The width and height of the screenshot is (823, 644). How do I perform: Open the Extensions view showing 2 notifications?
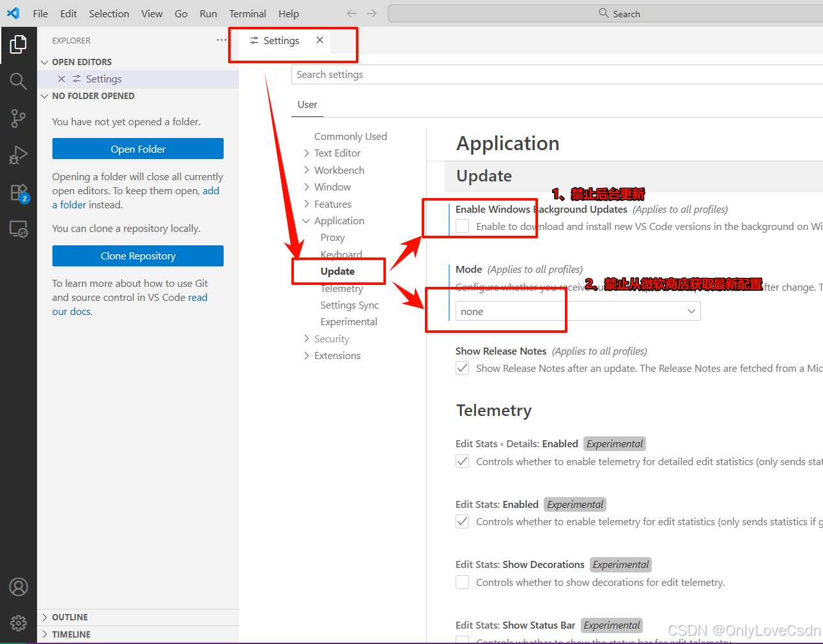point(19,192)
